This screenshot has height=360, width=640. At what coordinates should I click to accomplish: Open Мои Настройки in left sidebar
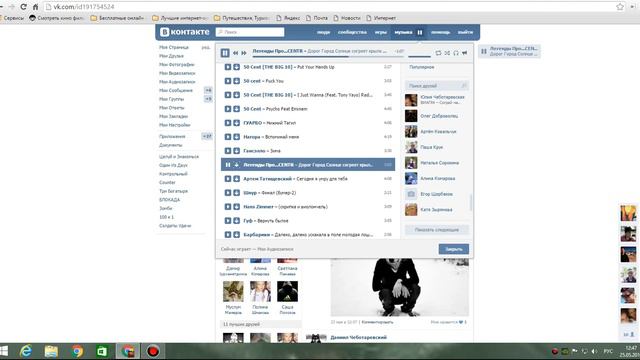[175, 125]
